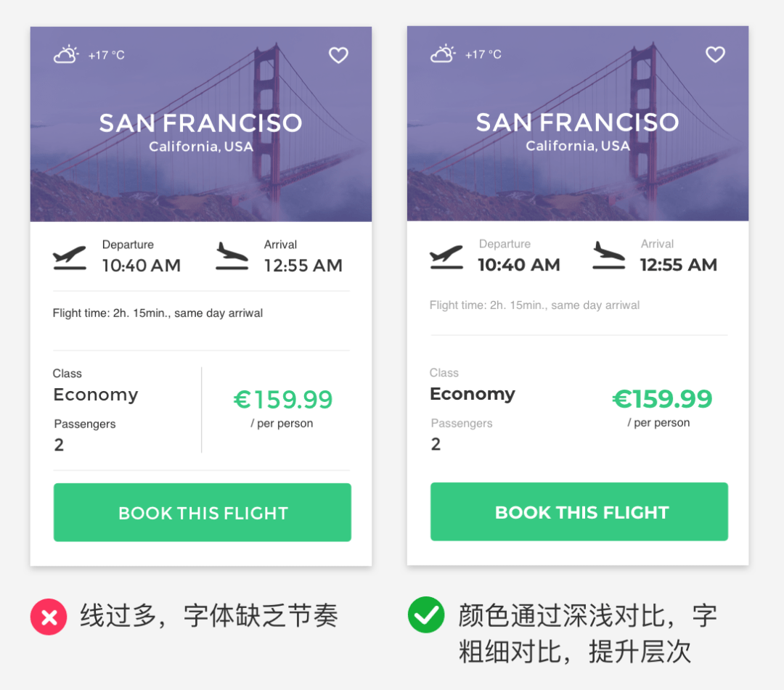Click the red X mark icon

tap(49, 617)
